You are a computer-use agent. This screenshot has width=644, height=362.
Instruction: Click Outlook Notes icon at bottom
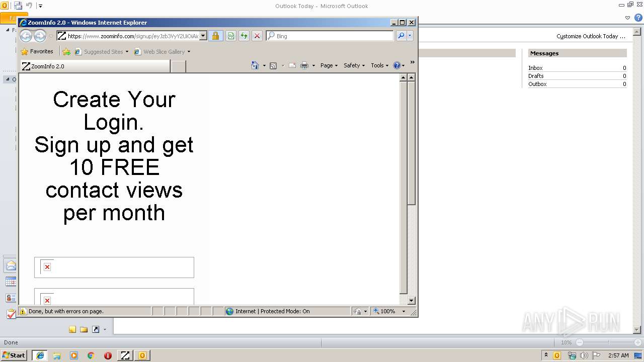point(72,329)
